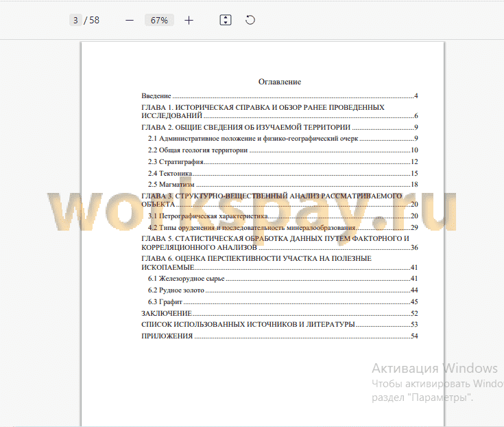
Task: Select entry '4.2 Типы оруденения'
Action: click(x=283, y=227)
